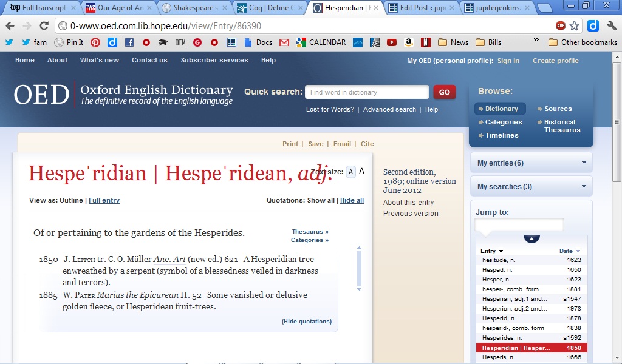Click the Quick search input field
This screenshot has height=364, width=622.
[x=367, y=92]
